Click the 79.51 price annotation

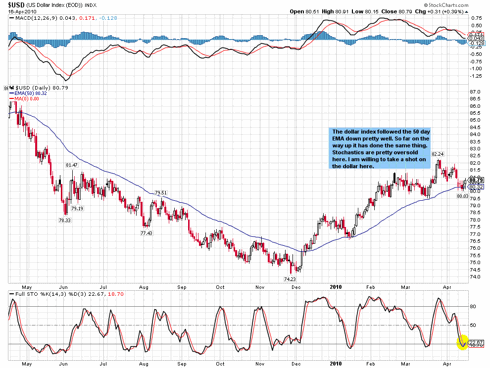coord(161,193)
